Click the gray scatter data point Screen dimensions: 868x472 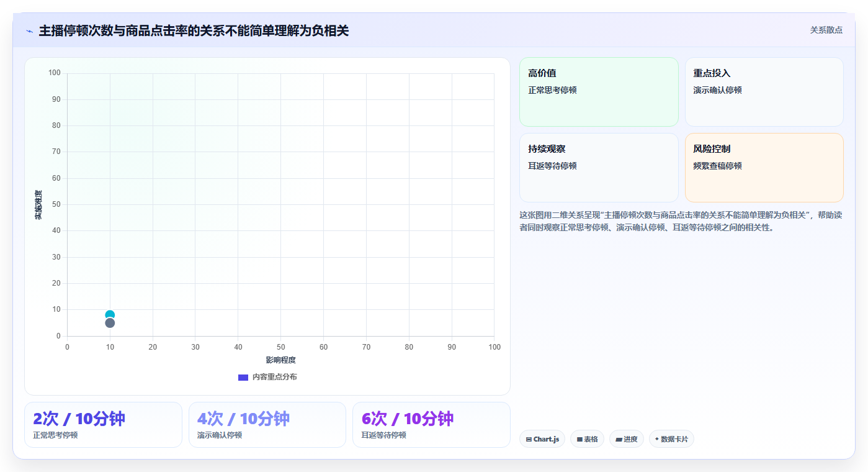click(110, 323)
